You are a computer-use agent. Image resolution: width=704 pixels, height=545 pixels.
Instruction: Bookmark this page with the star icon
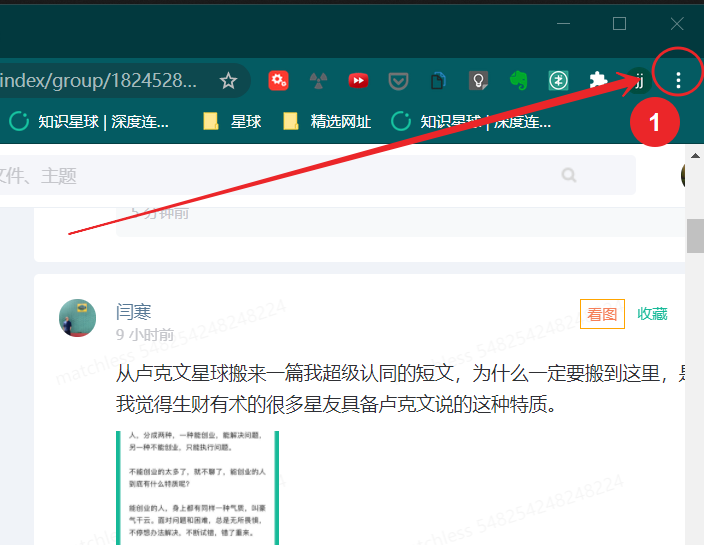pos(228,80)
